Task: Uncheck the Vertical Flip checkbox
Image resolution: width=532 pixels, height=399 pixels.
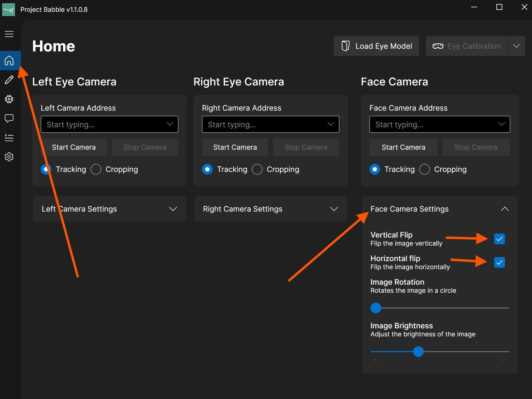Action: (x=499, y=239)
